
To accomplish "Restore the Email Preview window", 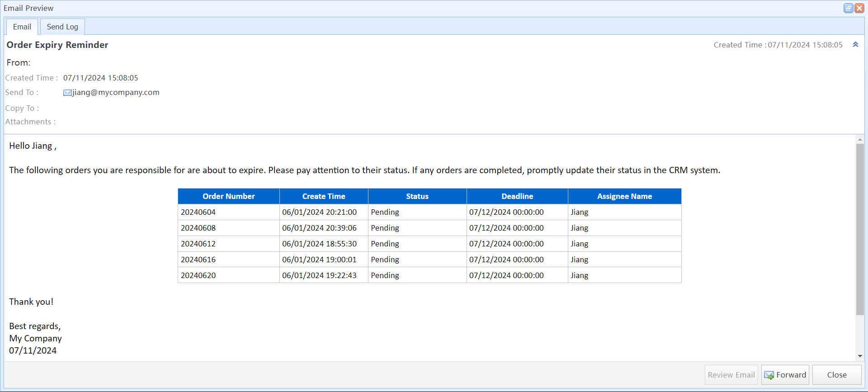I will pyautogui.click(x=849, y=8).
